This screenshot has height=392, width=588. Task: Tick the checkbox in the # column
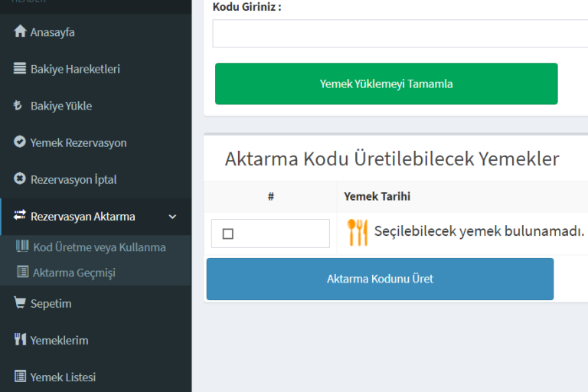pyautogui.click(x=228, y=234)
